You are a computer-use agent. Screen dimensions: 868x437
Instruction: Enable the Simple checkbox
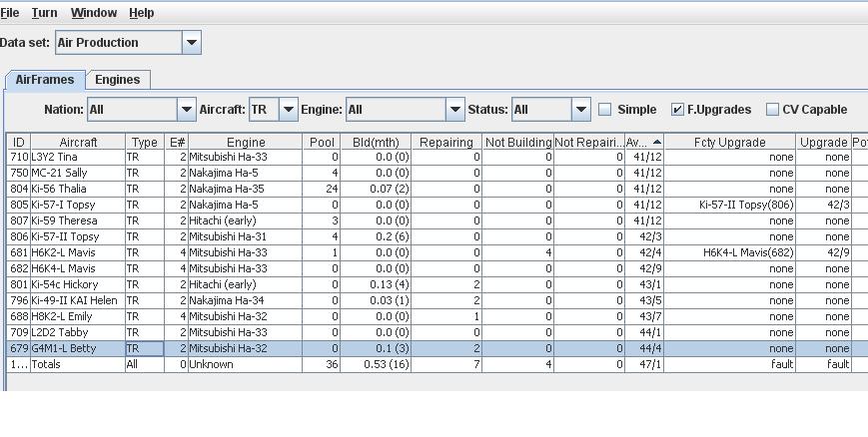tap(605, 110)
